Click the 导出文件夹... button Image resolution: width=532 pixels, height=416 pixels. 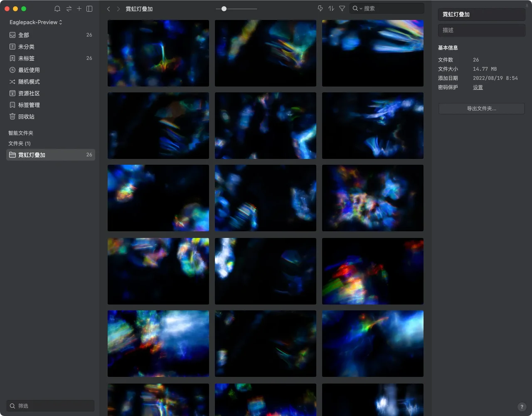[482, 109]
